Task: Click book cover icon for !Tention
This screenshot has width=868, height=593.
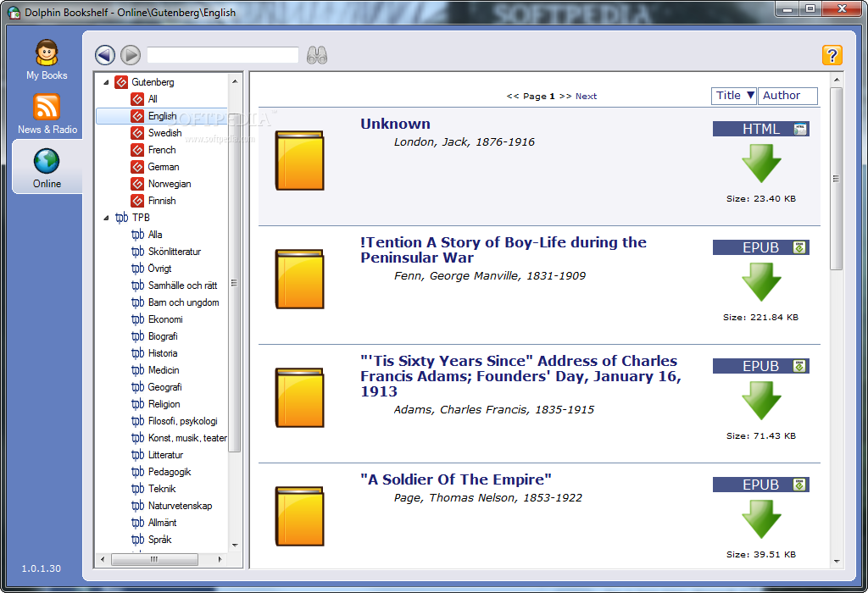Action: 299,280
